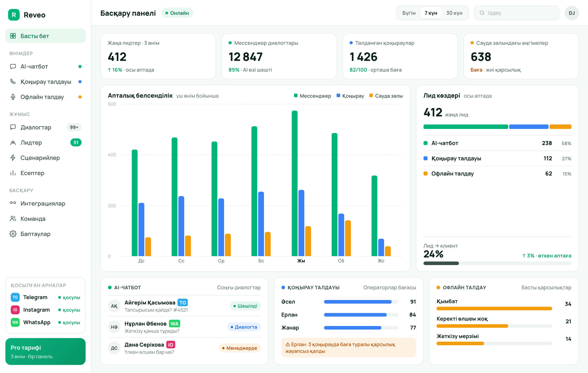Screen dimensions: 588x373
Task: Click the link icon for Интеграциялар
Action: pyautogui.click(x=13, y=203)
